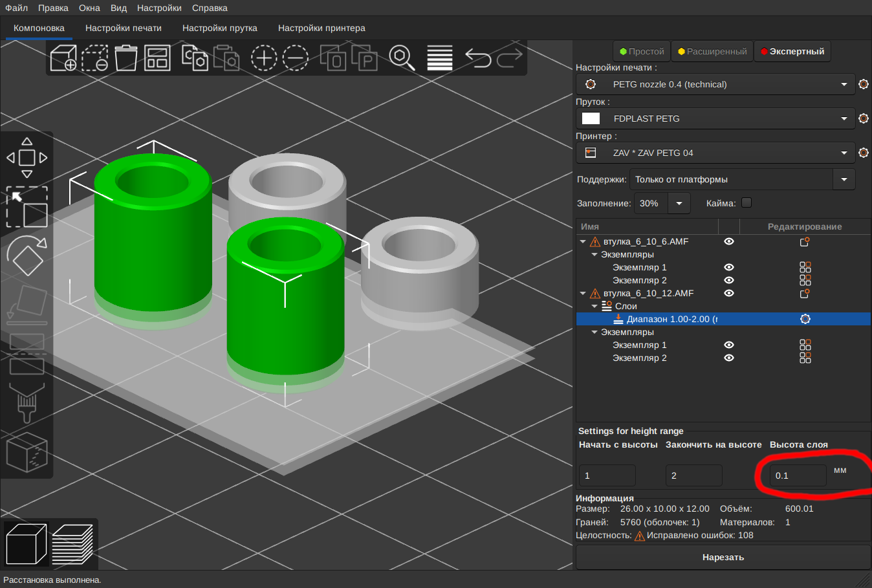Delete all objects using the trash icon
This screenshot has width=872, height=588.
coord(126,58)
